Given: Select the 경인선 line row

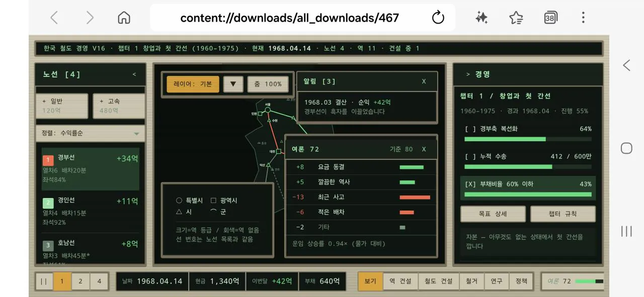Looking at the screenshot, I should (91, 211).
